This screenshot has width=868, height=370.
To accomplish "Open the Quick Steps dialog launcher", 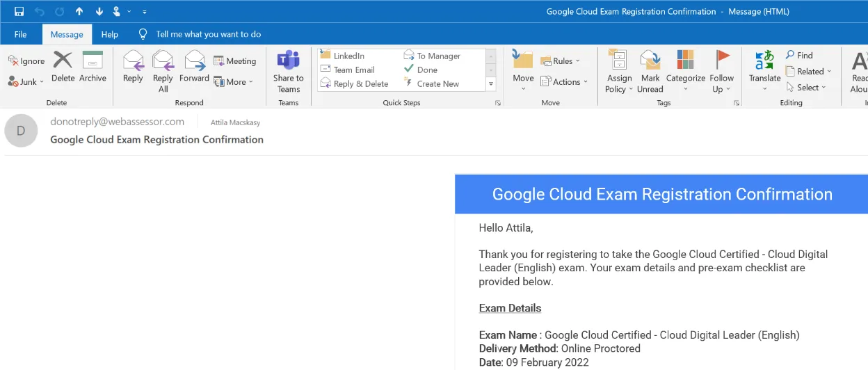I will (x=498, y=103).
